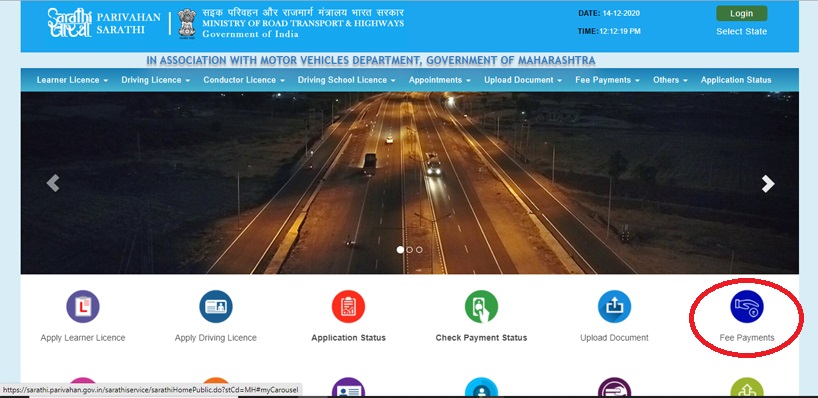Click the red Application Status icon
The image size is (818, 398).
[x=348, y=307]
